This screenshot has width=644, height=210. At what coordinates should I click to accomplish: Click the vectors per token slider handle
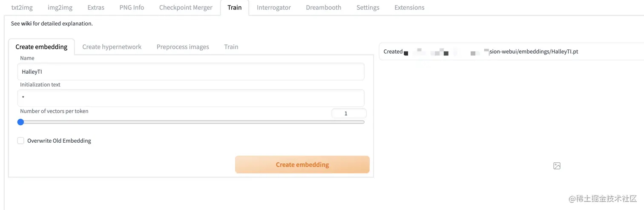pos(20,122)
